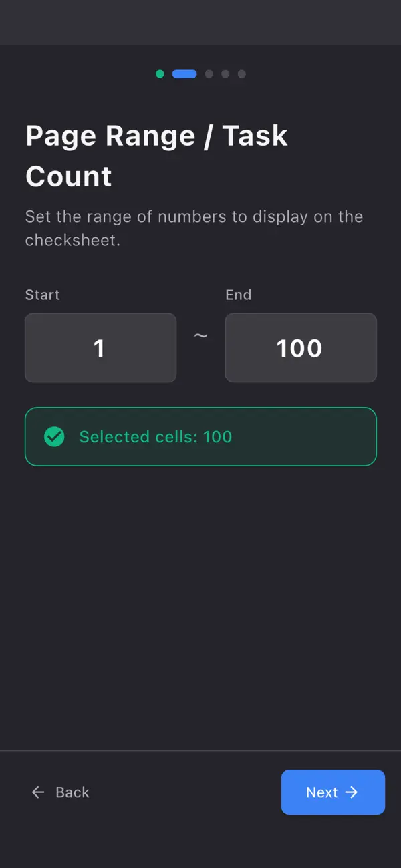This screenshot has width=401, height=868.
Task: Click the green checkmark icon in the Selected cells banner
Action: coord(54,436)
